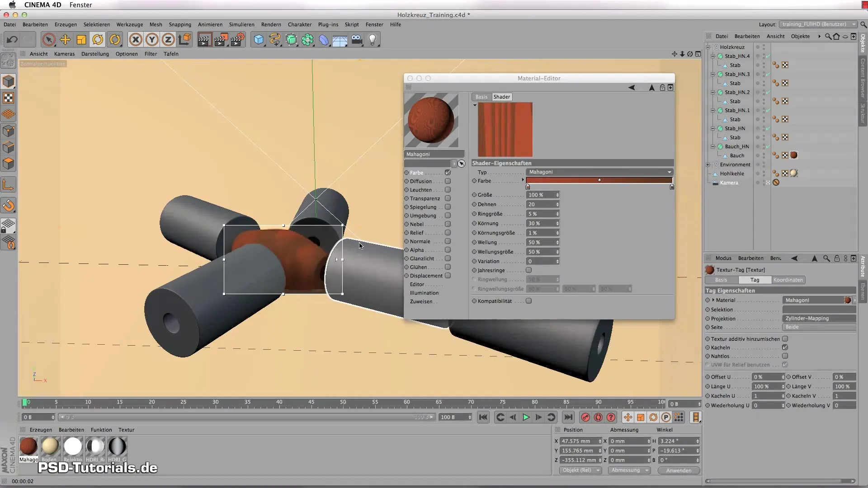Click record active objects keyframe button
868x488 pixels.
tap(585, 417)
